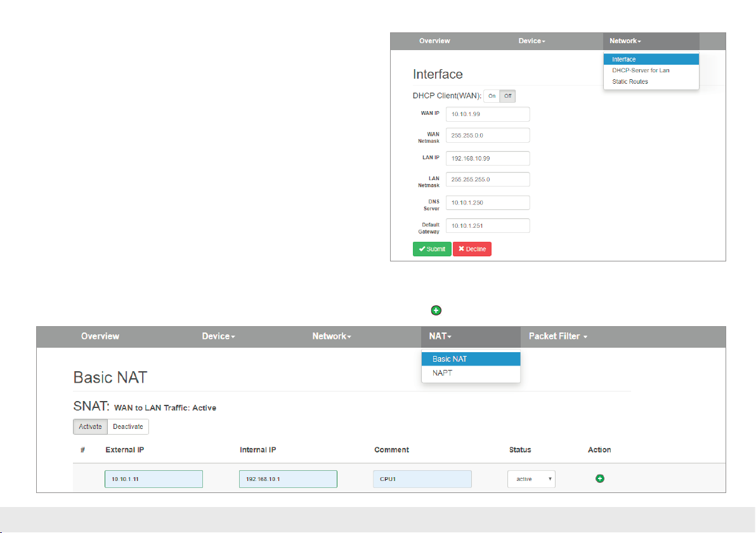Viewport: 756px width, 533px height.
Task: Focus the Comment field containing CPU1
Action: point(422,479)
